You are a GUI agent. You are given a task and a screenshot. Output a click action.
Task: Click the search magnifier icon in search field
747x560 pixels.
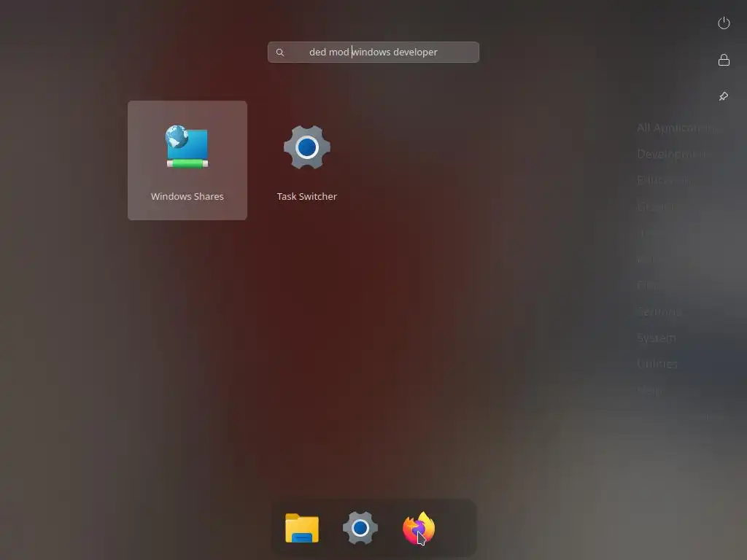click(280, 52)
